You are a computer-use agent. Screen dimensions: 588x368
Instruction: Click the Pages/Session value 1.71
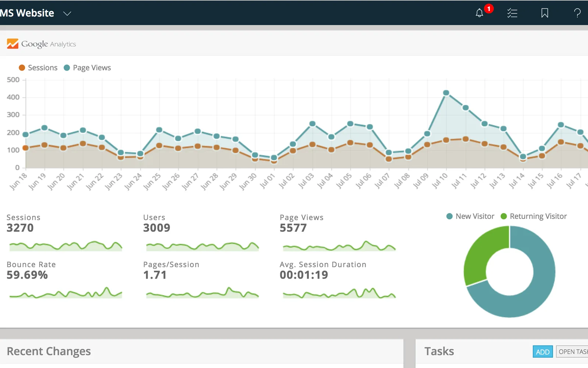155,275
